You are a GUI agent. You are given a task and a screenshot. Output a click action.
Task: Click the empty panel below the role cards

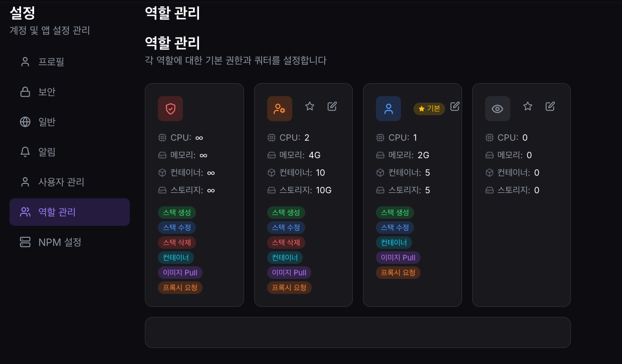click(357, 332)
